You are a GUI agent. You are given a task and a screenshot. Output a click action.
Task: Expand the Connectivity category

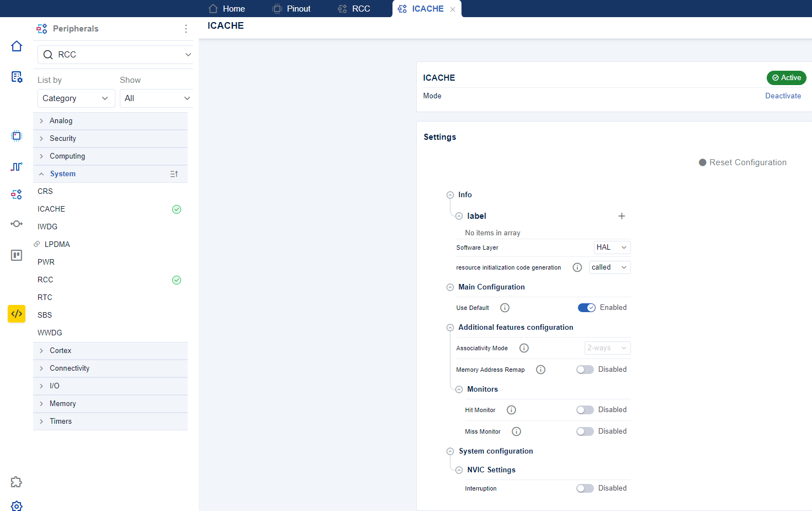[x=69, y=368]
